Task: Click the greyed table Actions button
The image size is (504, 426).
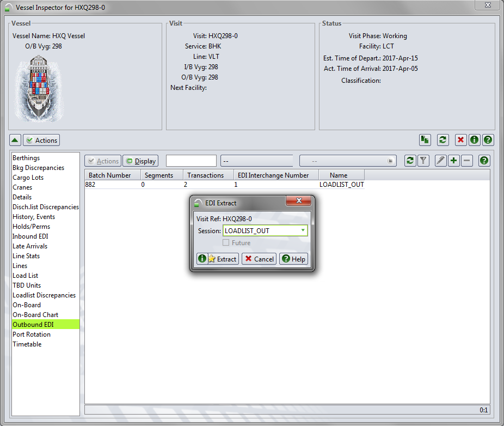Action: coord(103,161)
